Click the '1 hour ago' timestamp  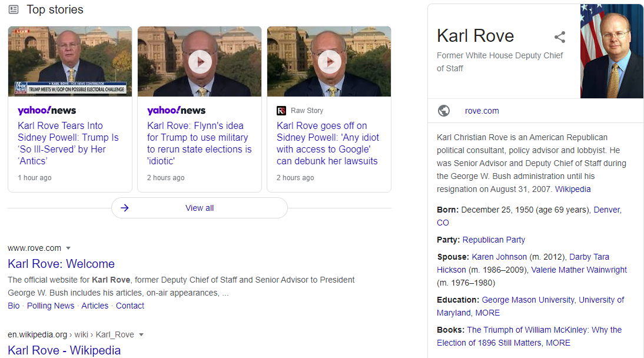tap(35, 178)
